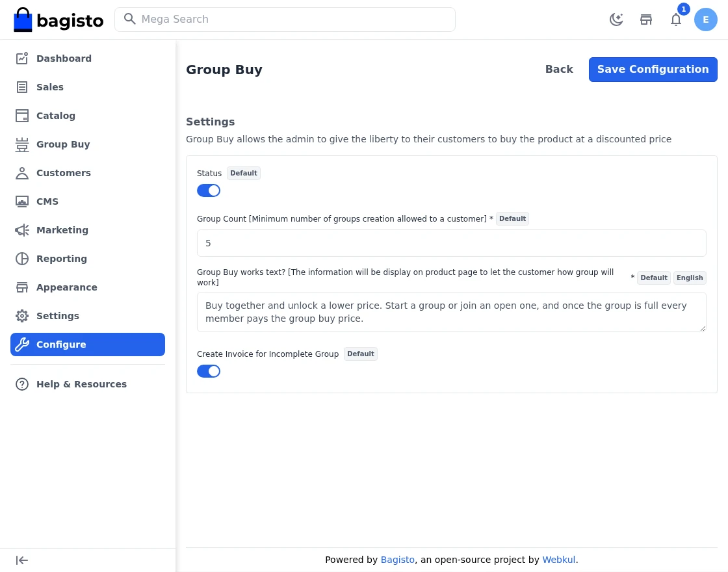Viewport: 728px width, 572px height.
Task: Open Dashboard menu item
Action: tap(88, 58)
